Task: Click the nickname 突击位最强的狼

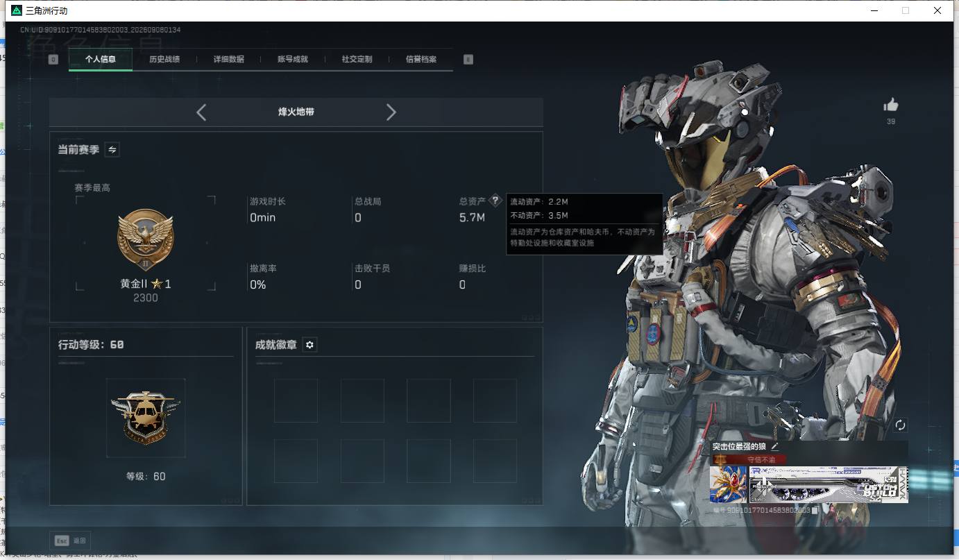Action: [740, 447]
